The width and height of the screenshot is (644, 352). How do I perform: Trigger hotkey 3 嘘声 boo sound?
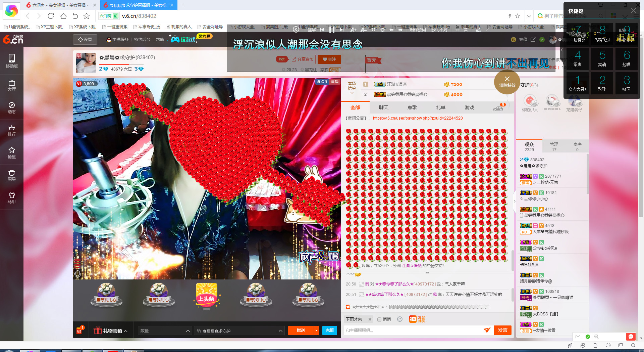click(x=627, y=83)
